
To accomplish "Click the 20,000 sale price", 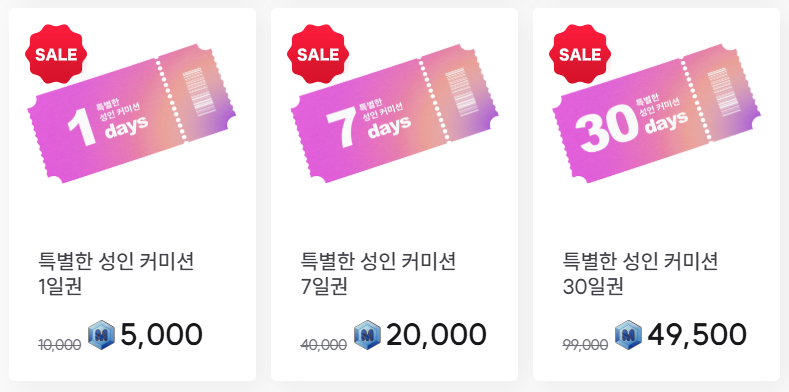I will 436,335.
